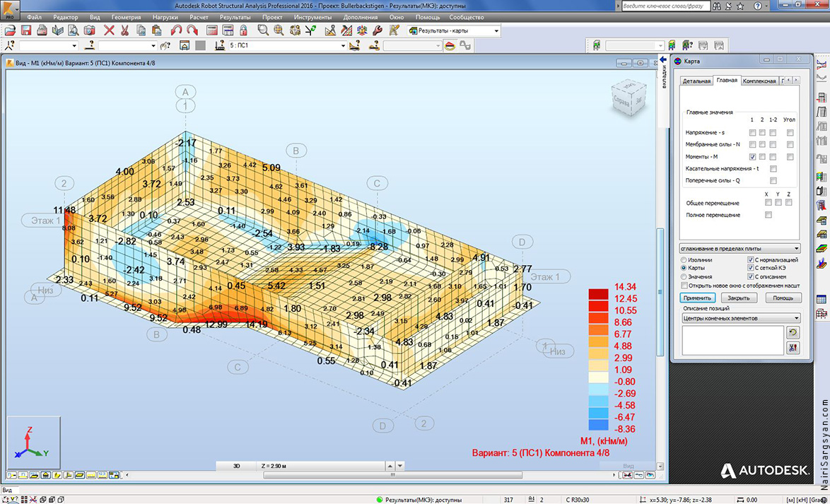Open bar selection combo box
This screenshot has height=504, width=830.
click(128, 45)
